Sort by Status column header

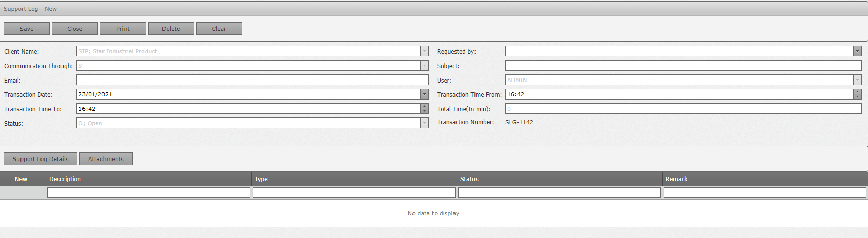(x=560, y=179)
